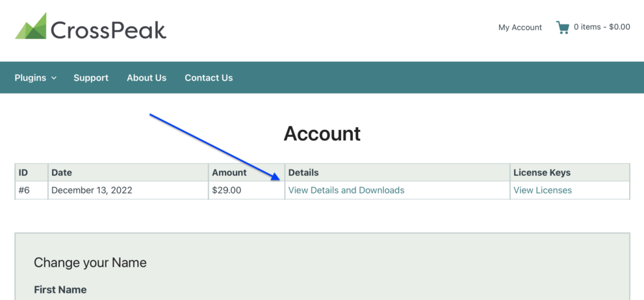Navigate to Contact Us
Image resolution: width=644 pixels, height=300 pixels.
[209, 78]
